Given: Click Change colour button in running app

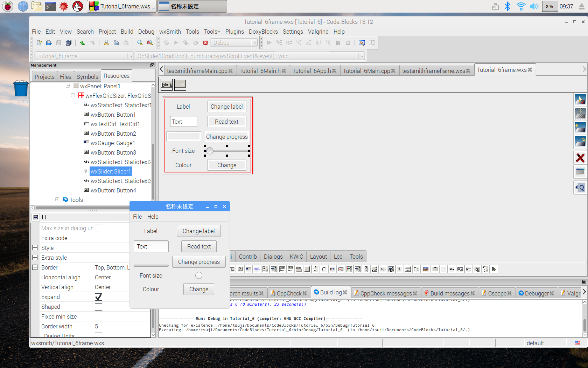Looking at the screenshot, I should [199, 289].
